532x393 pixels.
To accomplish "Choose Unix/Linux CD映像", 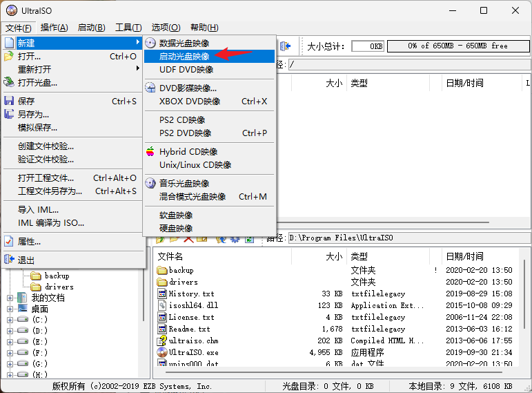I will 209,165.
